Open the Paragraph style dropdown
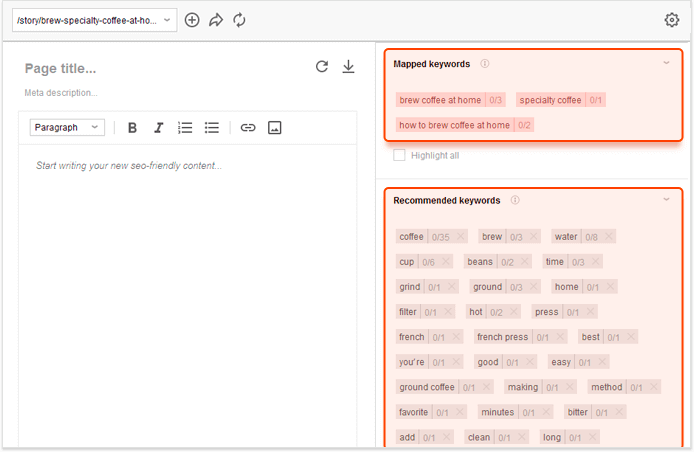 [67, 127]
